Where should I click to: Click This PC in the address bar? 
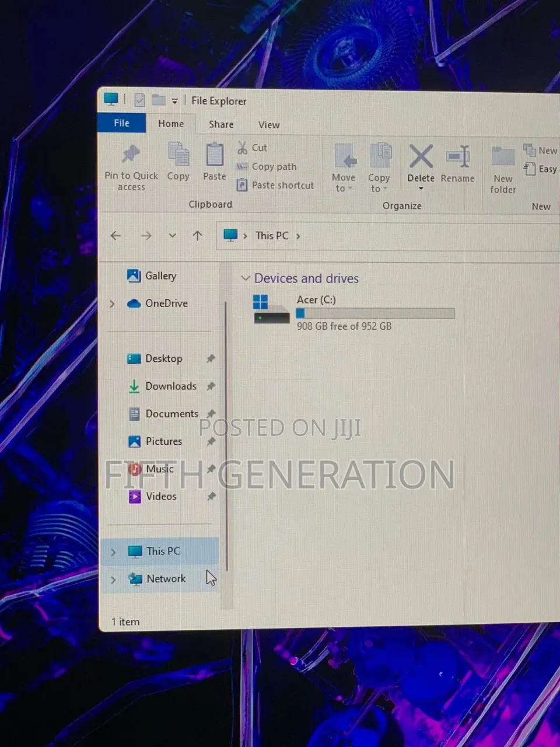pyautogui.click(x=272, y=236)
